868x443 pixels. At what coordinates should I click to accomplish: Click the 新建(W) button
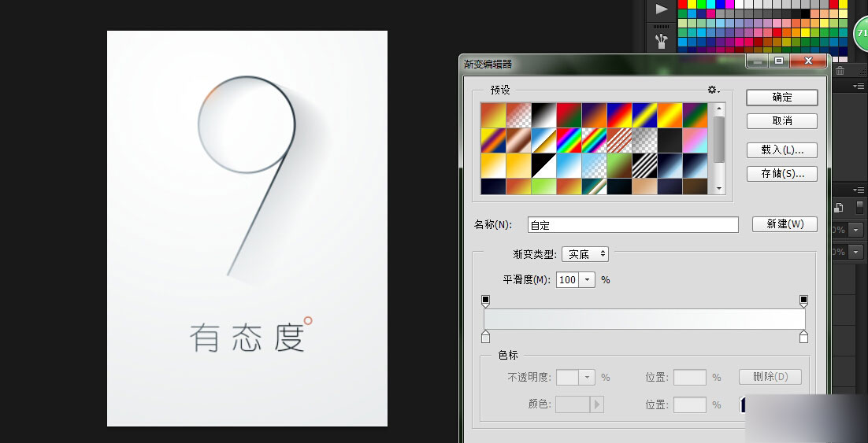[785, 224]
